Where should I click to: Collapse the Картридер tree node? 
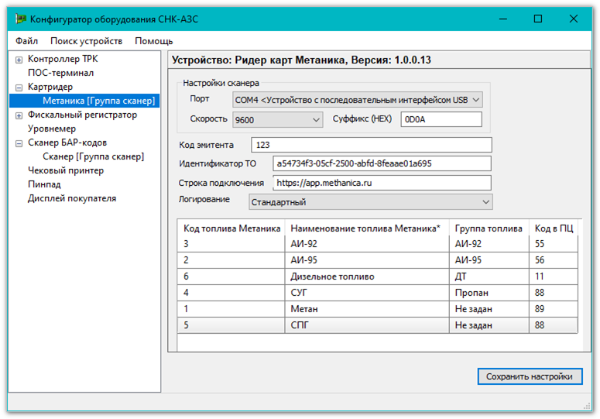19,87
